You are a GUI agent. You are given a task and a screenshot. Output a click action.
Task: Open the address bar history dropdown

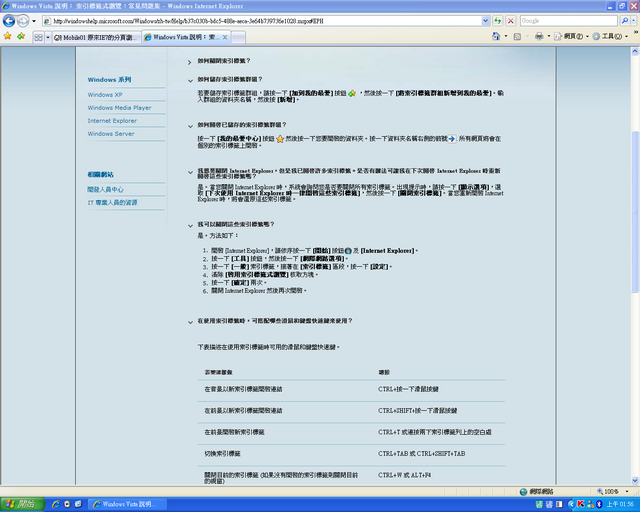click(x=485, y=21)
